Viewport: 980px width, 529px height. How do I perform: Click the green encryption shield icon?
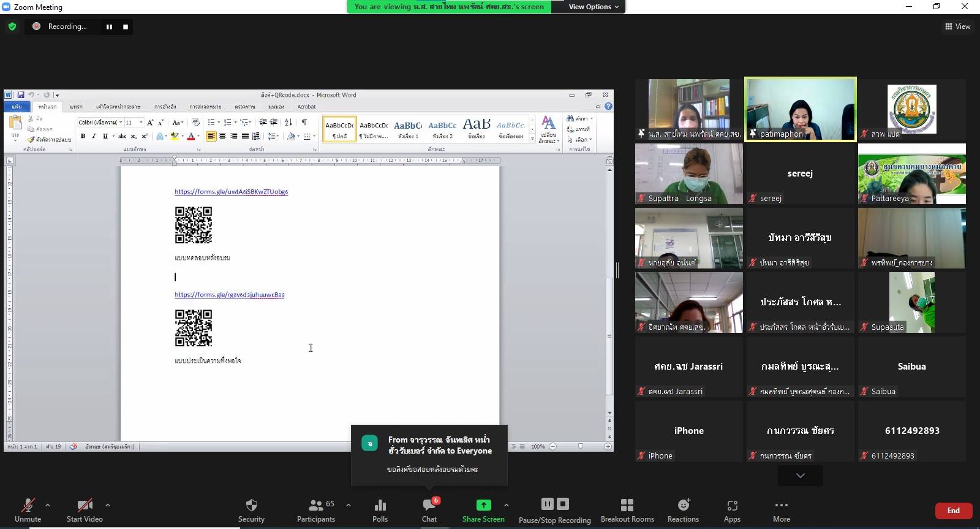click(x=12, y=26)
